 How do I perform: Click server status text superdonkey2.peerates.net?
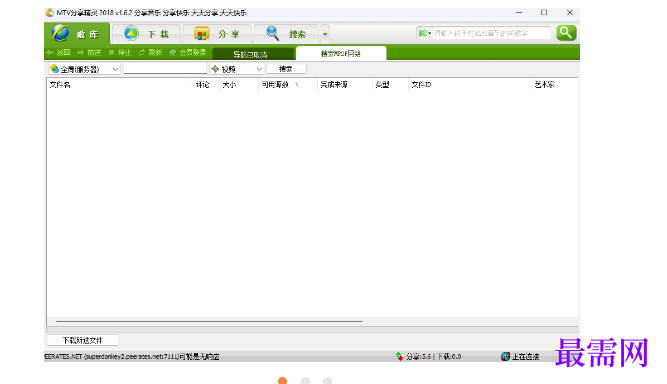click(x=132, y=356)
